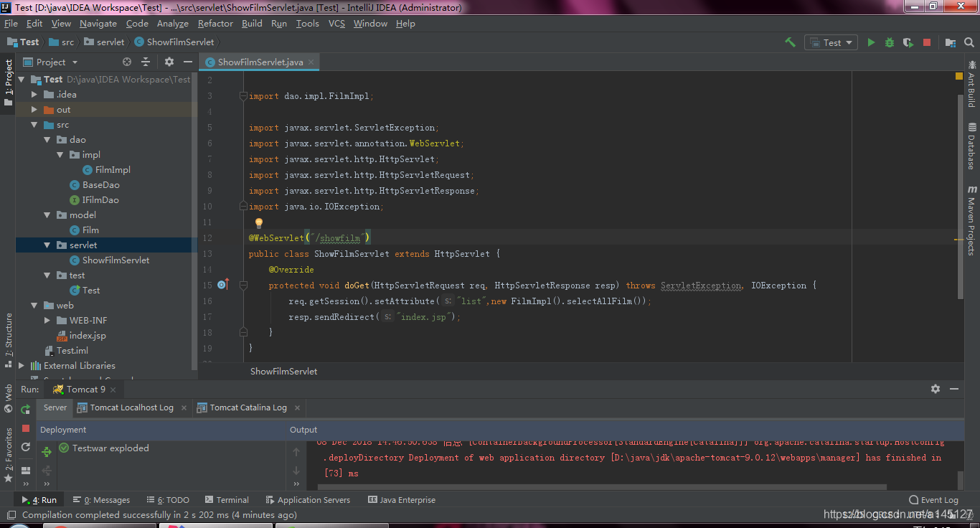
Task: Click the override gutter marker beside doGet
Action: (x=222, y=285)
